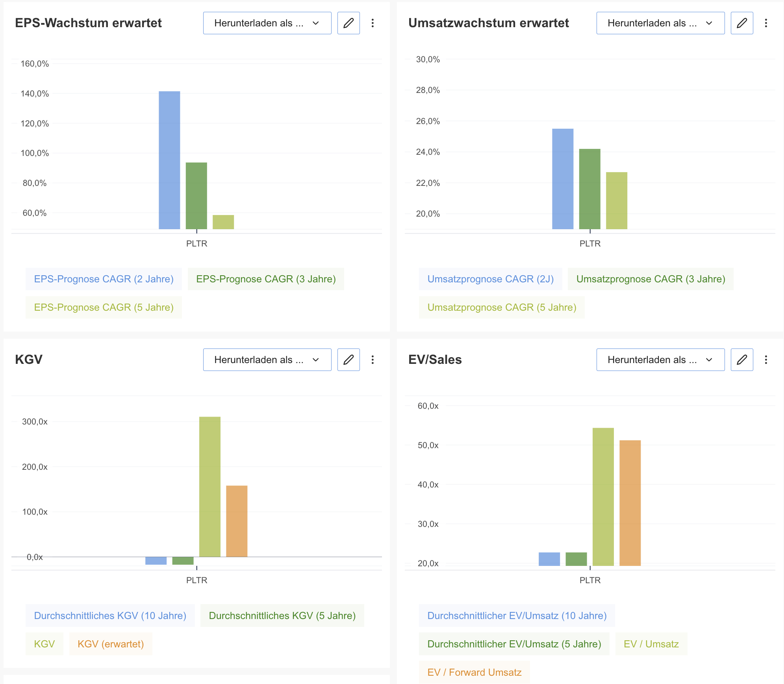
Task: Open Herunterladen als dropdown on EV/Sales card
Action: click(x=660, y=360)
